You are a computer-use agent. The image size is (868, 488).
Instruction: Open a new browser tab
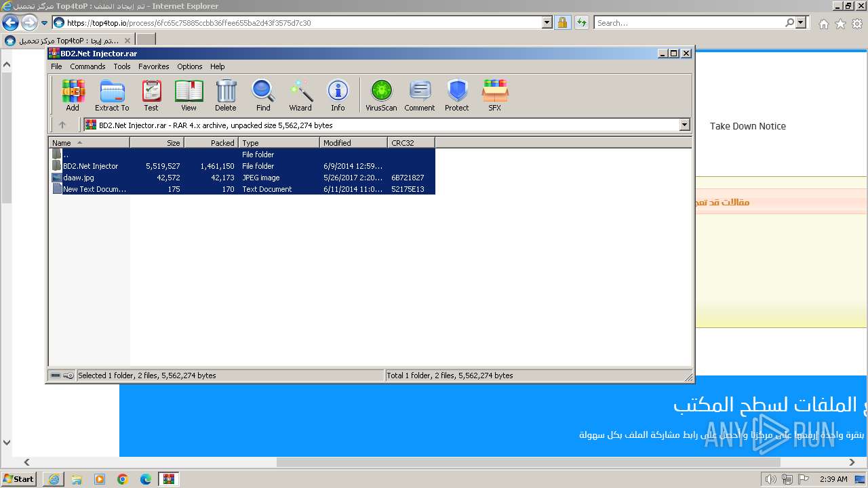coord(146,41)
